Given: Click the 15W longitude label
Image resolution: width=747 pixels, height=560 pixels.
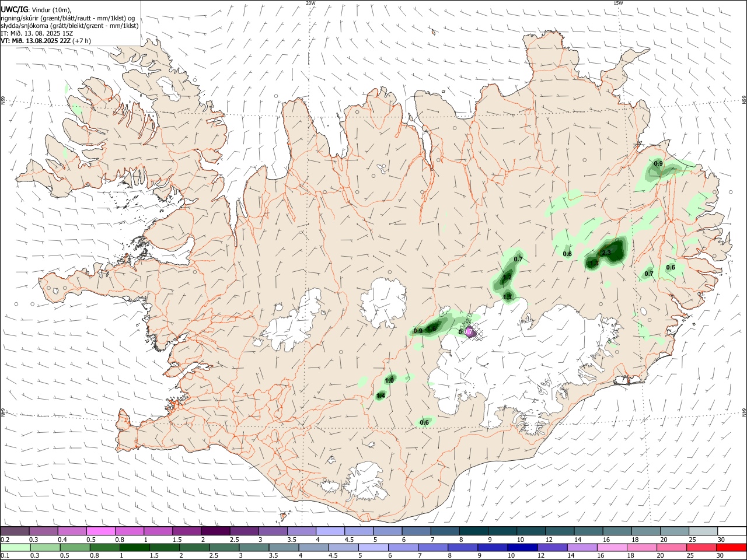Looking at the screenshot, I should click(x=618, y=3).
